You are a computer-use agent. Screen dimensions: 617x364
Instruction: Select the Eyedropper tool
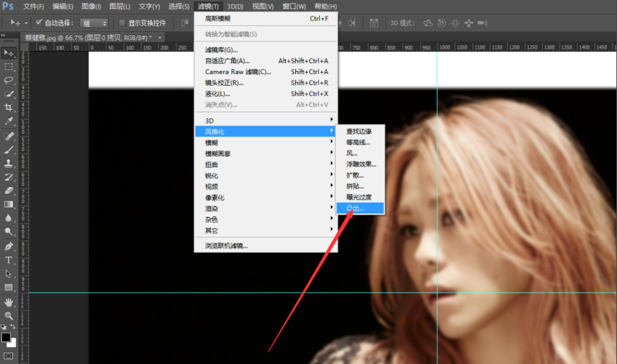click(8, 121)
